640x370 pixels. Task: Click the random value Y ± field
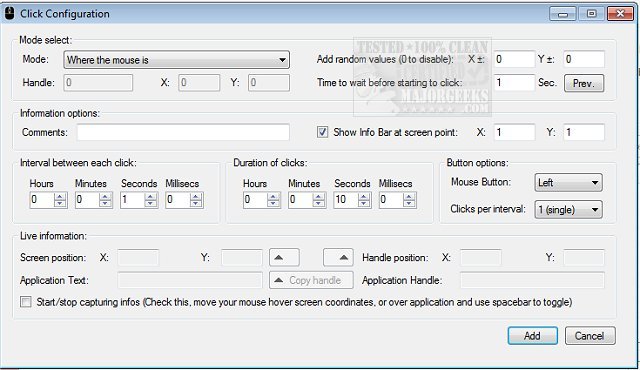(584, 59)
